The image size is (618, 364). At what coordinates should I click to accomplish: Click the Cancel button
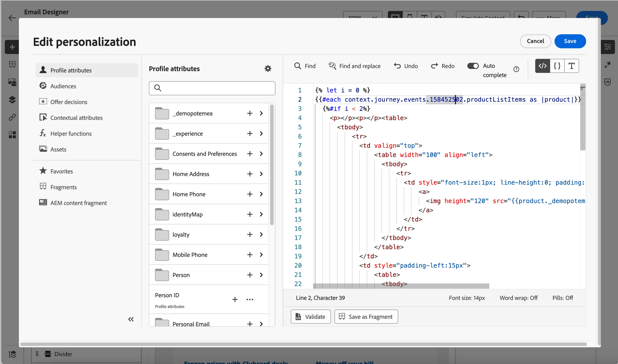(535, 41)
